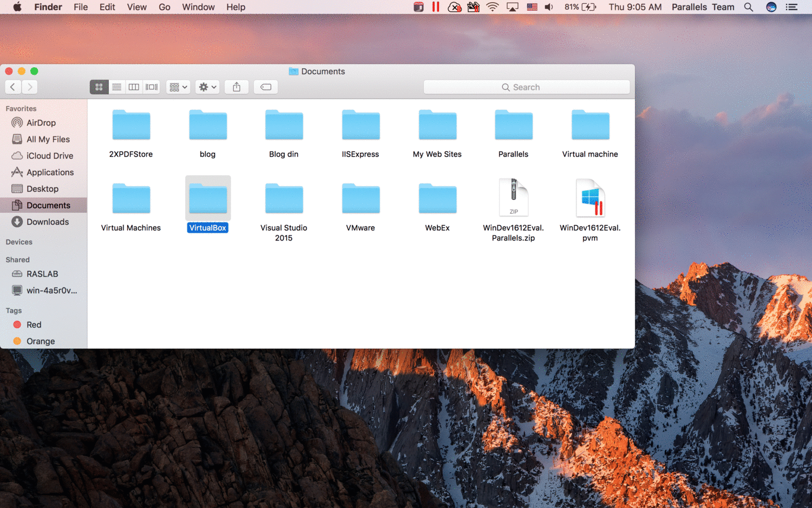Select the 2XPDFStore folder

click(131, 125)
